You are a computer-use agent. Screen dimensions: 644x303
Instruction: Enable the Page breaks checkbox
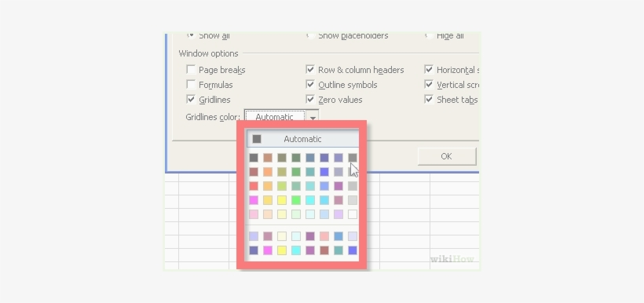191,69
